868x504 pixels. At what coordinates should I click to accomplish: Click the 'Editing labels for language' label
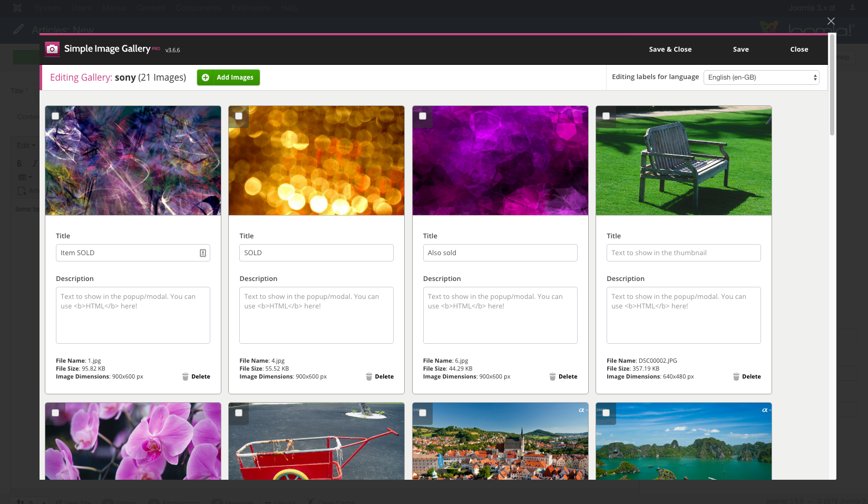click(x=655, y=77)
